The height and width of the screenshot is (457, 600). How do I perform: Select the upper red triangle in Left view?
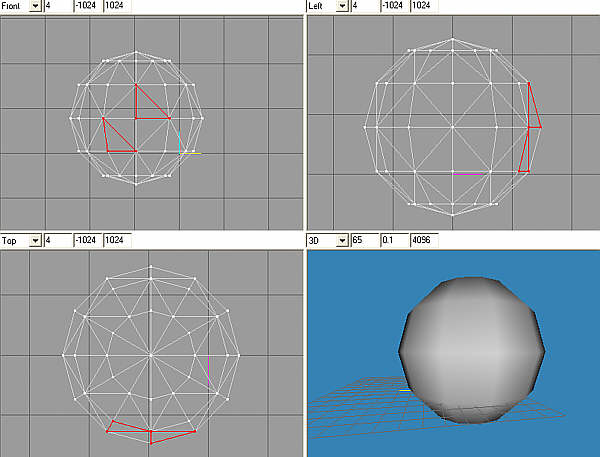pos(533,113)
